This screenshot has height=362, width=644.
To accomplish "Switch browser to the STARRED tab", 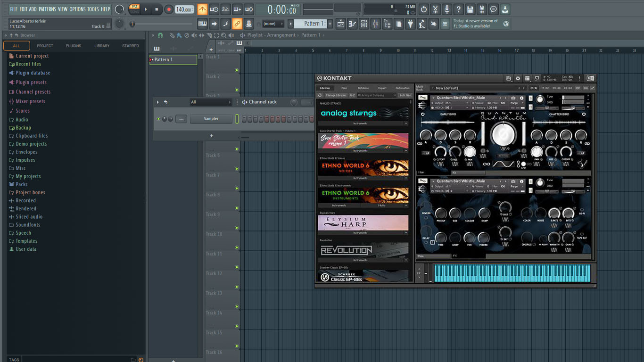I will click(x=131, y=46).
